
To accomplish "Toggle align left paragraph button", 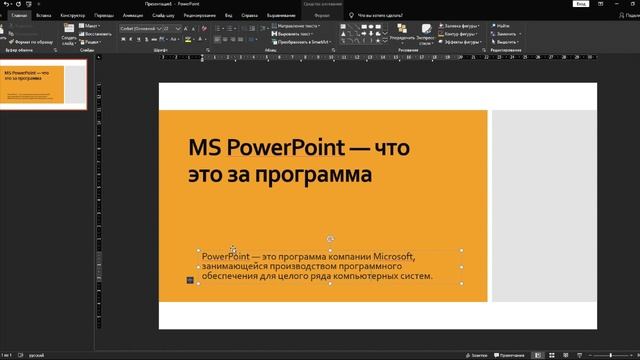I will click(x=218, y=40).
